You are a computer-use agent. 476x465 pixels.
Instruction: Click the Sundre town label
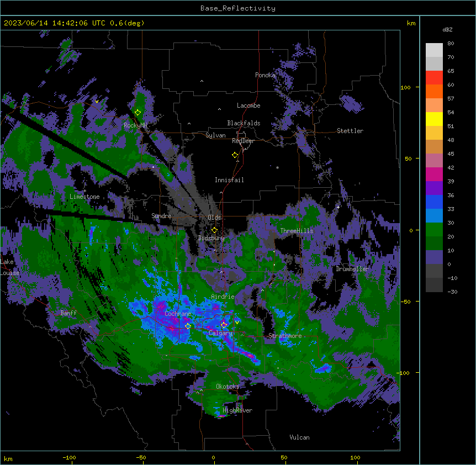(x=161, y=216)
